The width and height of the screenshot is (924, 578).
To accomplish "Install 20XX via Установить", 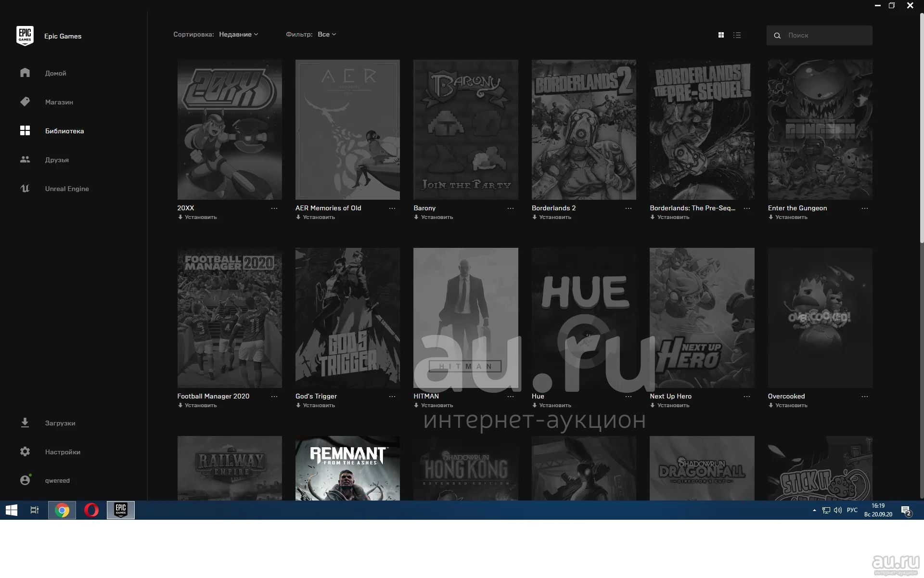I will coord(197,217).
